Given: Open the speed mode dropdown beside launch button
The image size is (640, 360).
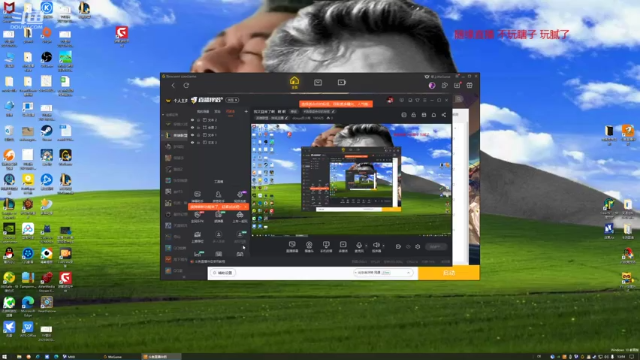Looking at the screenshot, I should [383, 272].
